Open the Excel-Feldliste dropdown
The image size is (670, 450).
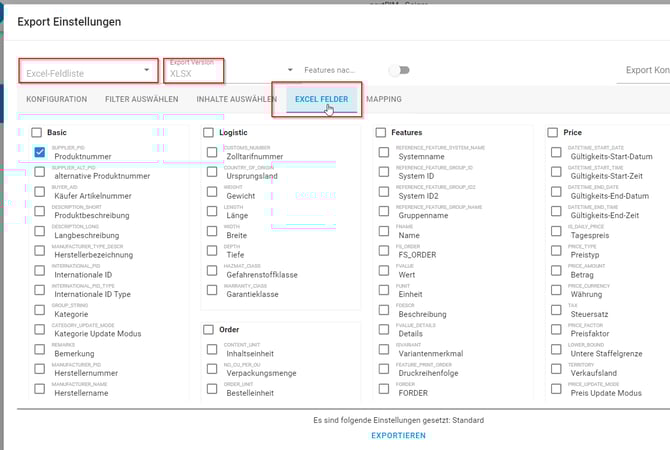(89, 71)
